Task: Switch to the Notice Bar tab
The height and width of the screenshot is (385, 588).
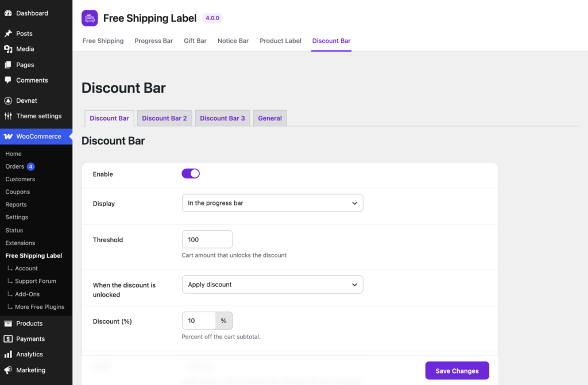Action: tap(233, 41)
